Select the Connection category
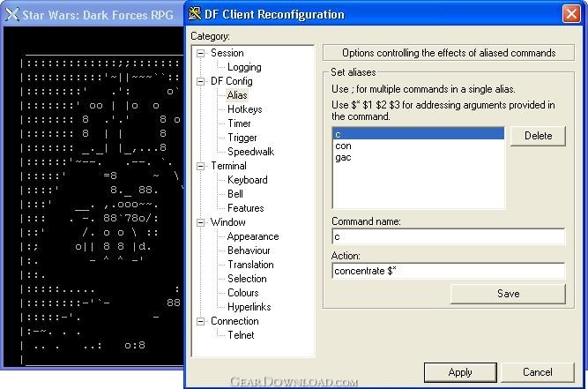The image size is (588, 389). pyautogui.click(x=234, y=321)
